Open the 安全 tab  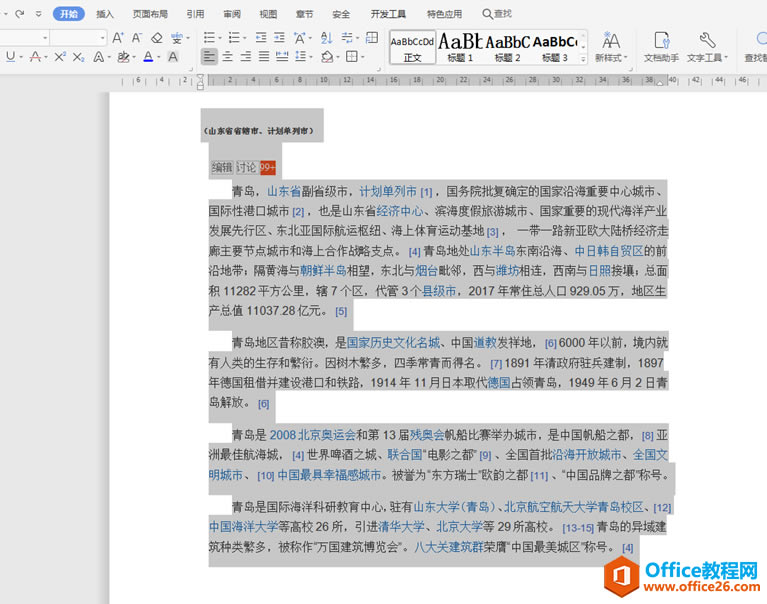[x=341, y=14]
